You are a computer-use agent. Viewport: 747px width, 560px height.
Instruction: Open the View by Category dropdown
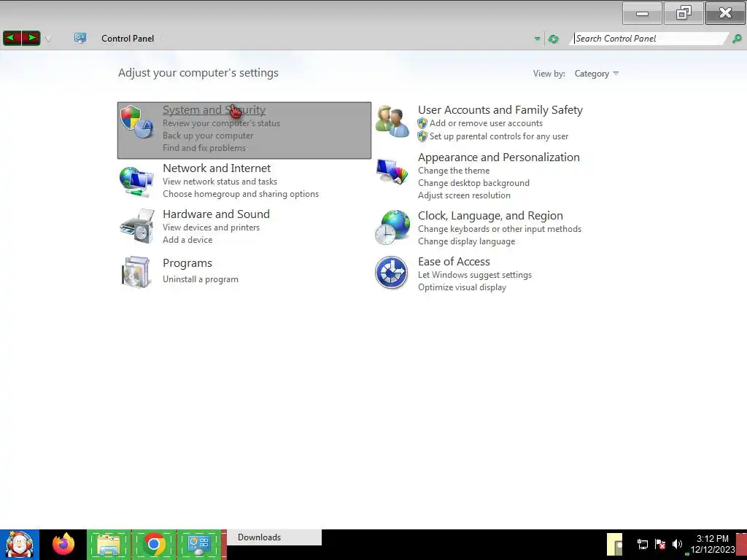[597, 74]
